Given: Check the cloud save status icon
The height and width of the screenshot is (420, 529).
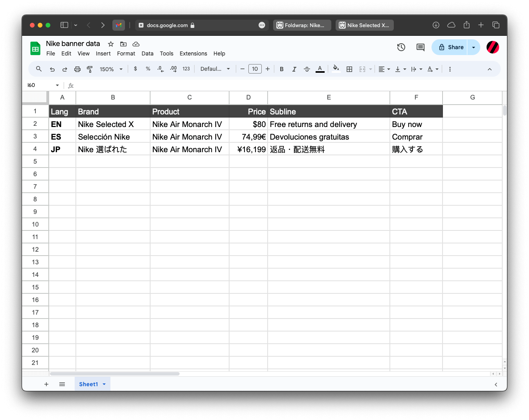Looking at the screenshot, I should [136, 44].
